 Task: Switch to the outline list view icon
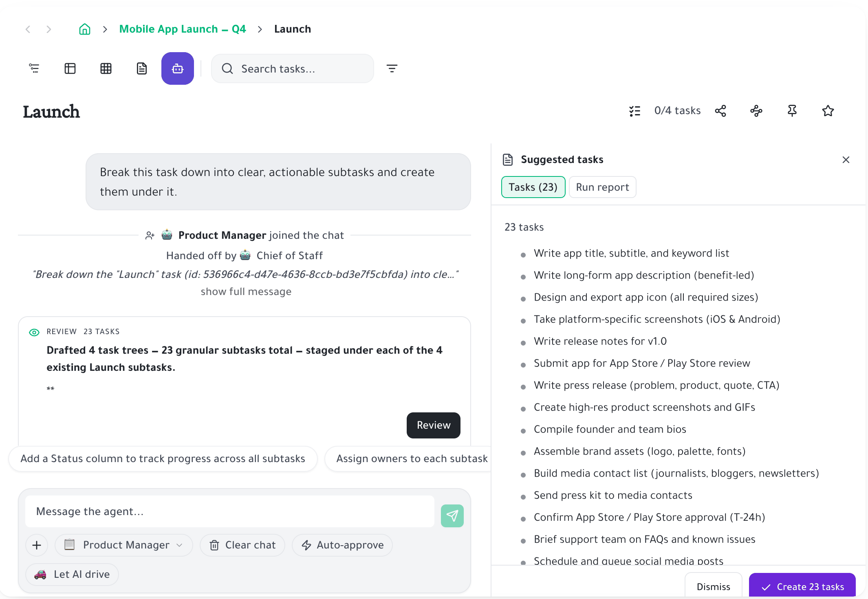(34, 68)
